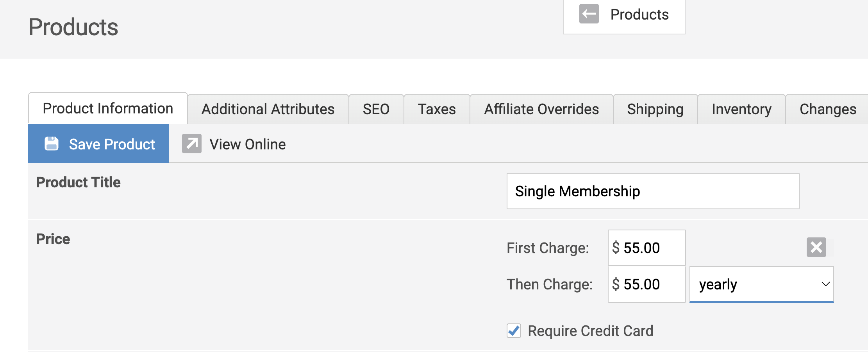Screen dimensions: 868x352
Task: Click the View Online link text
Action: (x=248, y=144)
